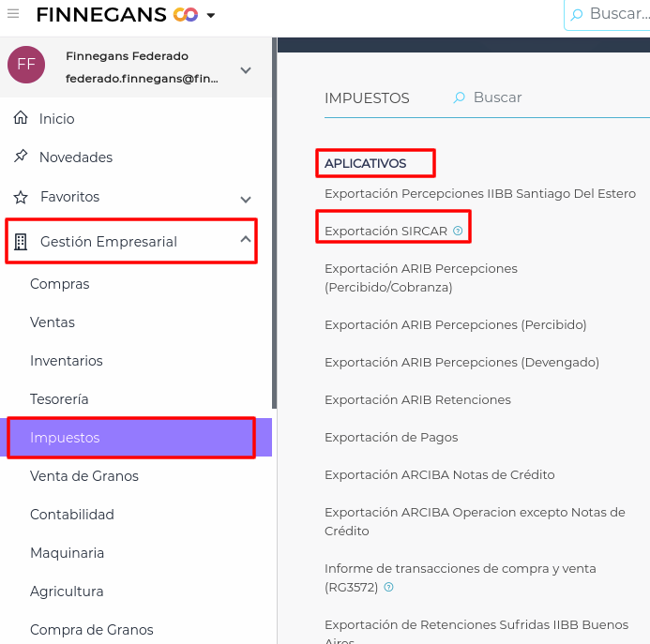Screen dimensions: 650x644
Task: Open Exportación de Pagos link
Action: 391,437
